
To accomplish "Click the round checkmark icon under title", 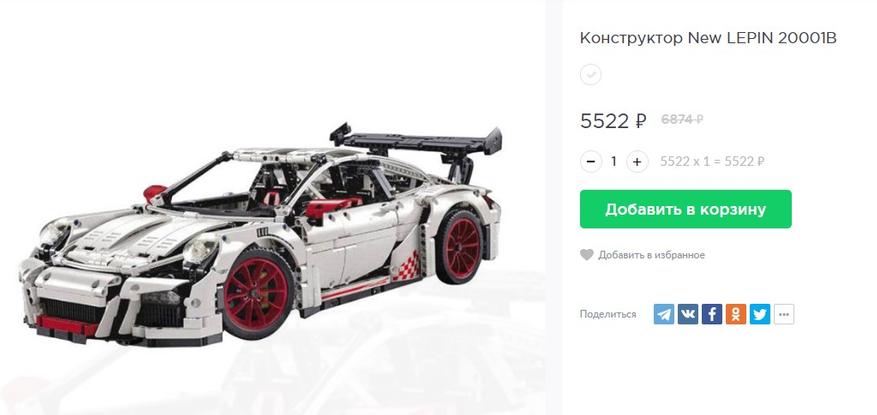I will (x=591, y=74).
